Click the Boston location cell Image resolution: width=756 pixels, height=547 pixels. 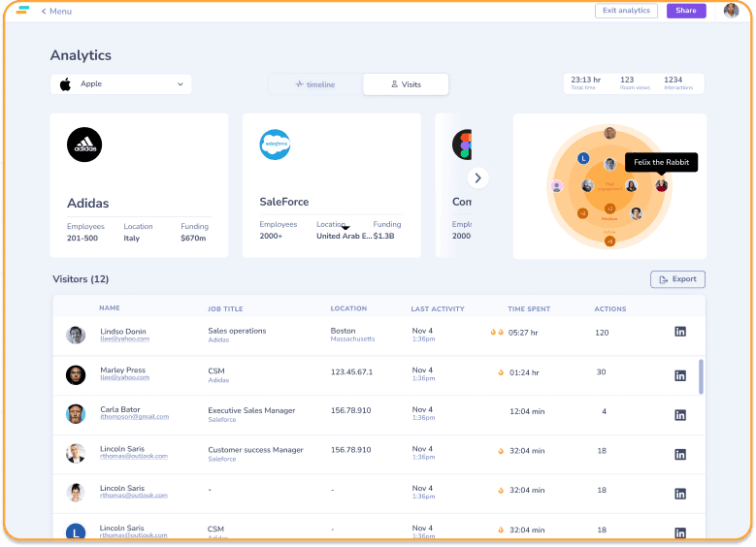343,331
